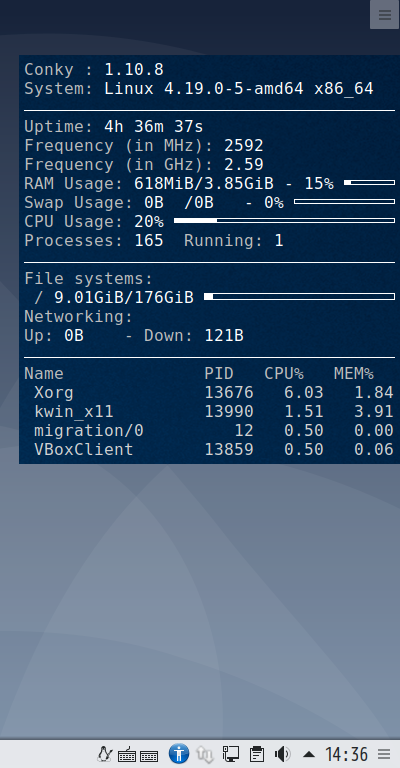Click the CPU Usage value 20%
Image resolution: width=400 pixels, height=768 pixels.
coord(149,222)
